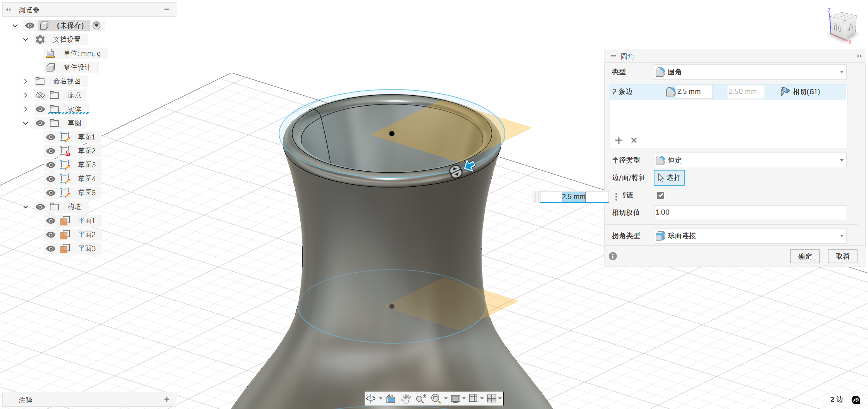Click the blue radius arrow manipulator
The width and height of the screenshot is (868, 409).
tap(470, 165)
